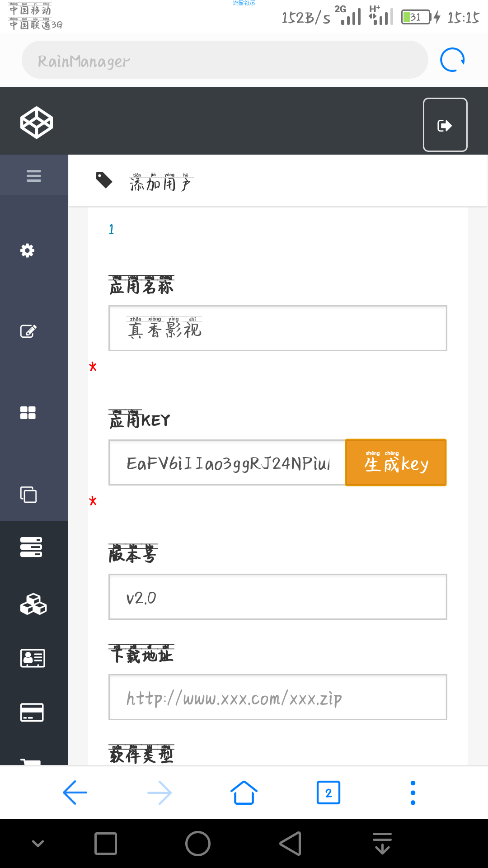Click the CodePen-style logo in header
Image resolution: width=488 pixels, height=868 pixels.
pyautogui.click(x=37, y=123)
